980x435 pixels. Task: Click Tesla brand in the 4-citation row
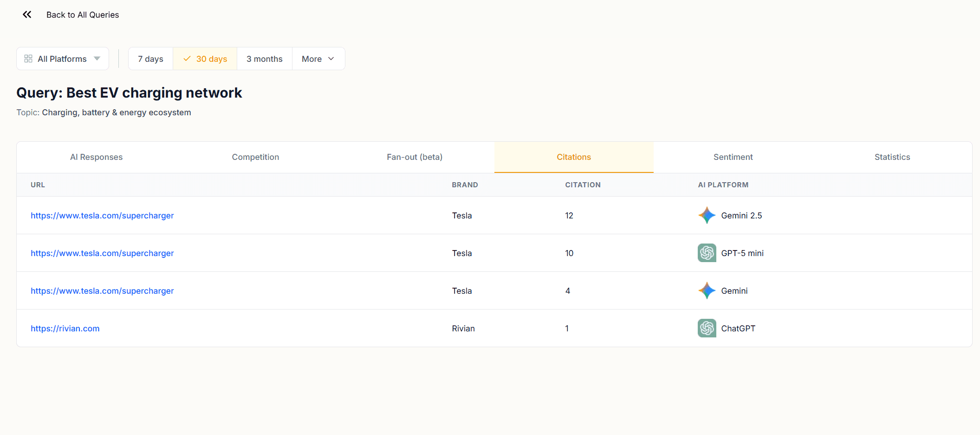pyautogui.click(x=462, y=291)
